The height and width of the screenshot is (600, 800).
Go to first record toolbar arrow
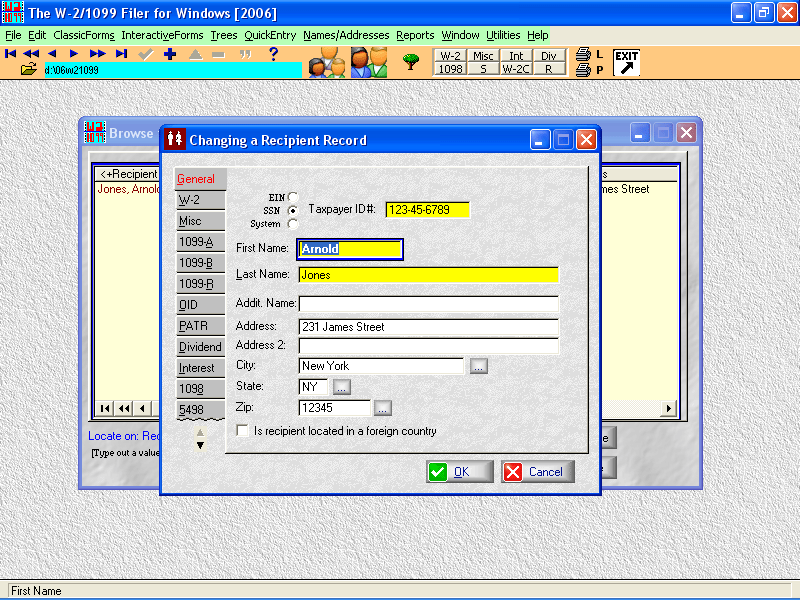[10, 54]
